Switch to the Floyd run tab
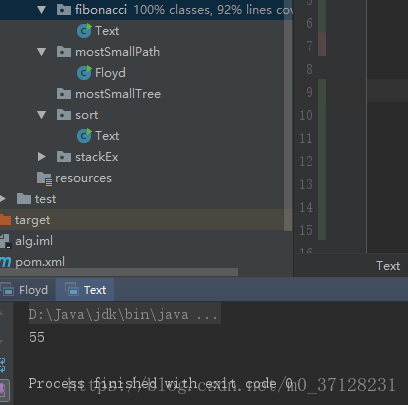 [x=27, y=290]
